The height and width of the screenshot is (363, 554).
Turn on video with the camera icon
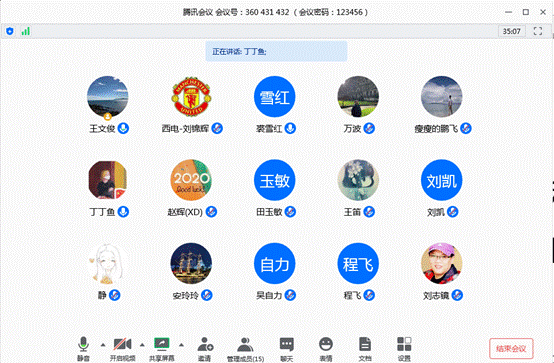click(x=122, y=344)
